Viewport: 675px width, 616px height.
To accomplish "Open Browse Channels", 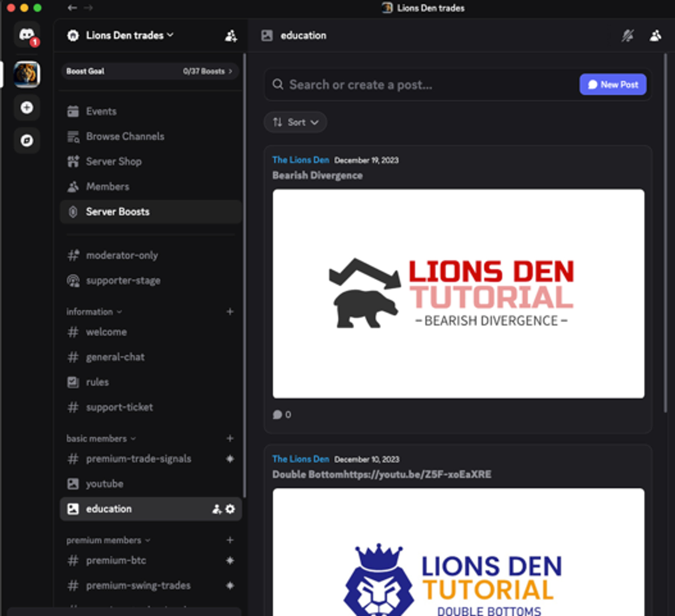I will tap(151, 136).
